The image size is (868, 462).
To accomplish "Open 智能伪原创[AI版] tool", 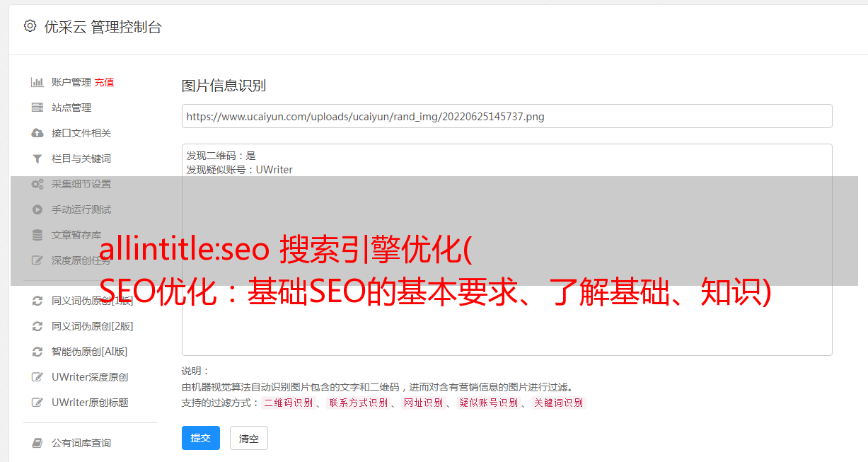I will [x=90, y=352].
